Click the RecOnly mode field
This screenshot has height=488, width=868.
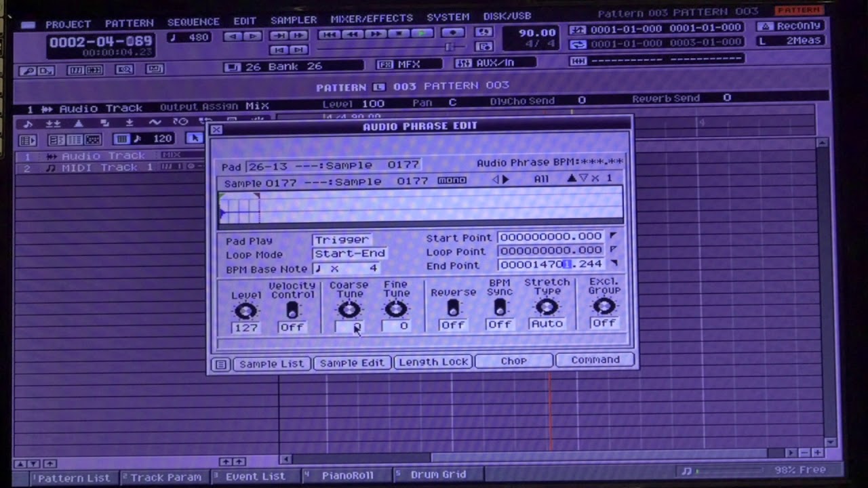pos(791,26)
